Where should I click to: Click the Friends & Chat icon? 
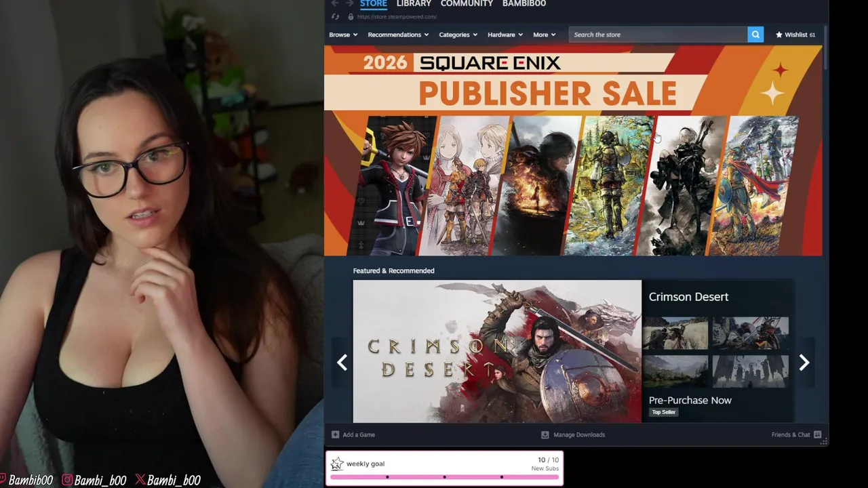817,434
